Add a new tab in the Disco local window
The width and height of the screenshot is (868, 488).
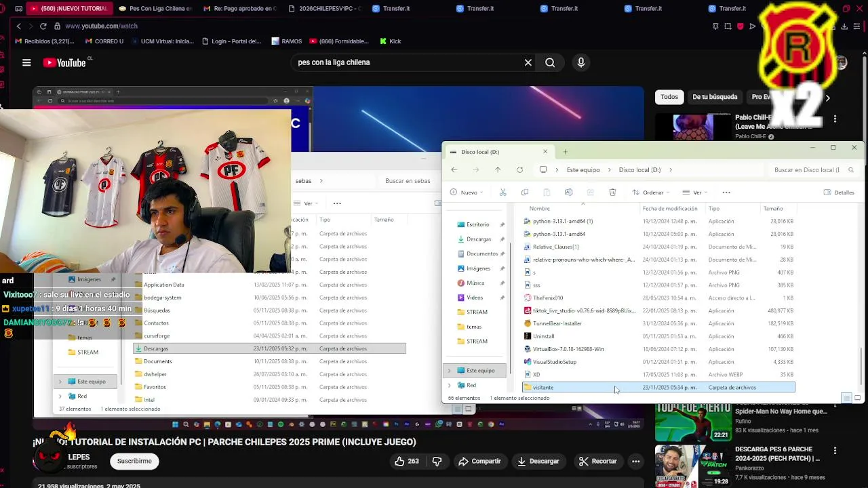[565, 152]
